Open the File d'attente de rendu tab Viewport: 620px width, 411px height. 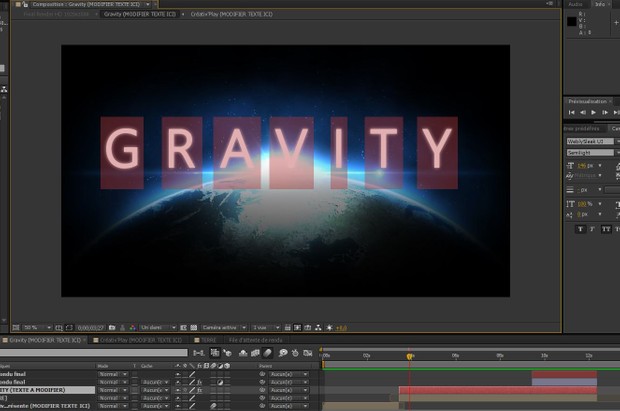tap(255, 340)
